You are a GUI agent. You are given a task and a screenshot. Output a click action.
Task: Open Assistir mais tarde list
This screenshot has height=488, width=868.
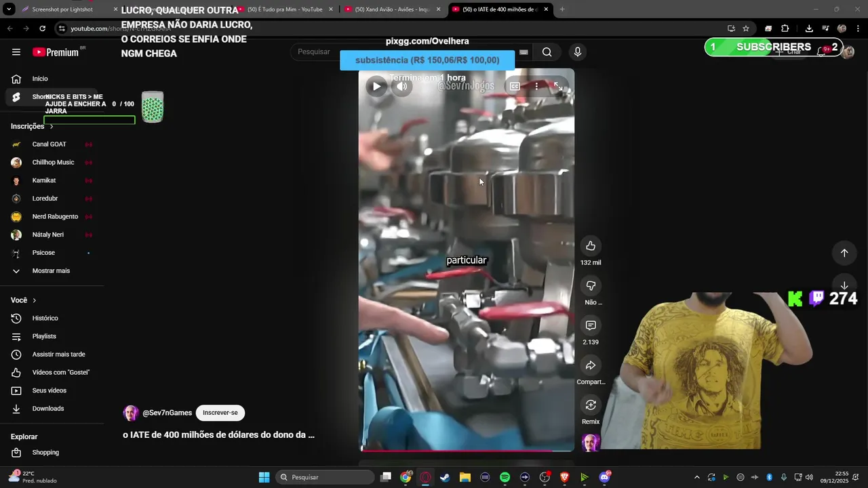[52, 354]
